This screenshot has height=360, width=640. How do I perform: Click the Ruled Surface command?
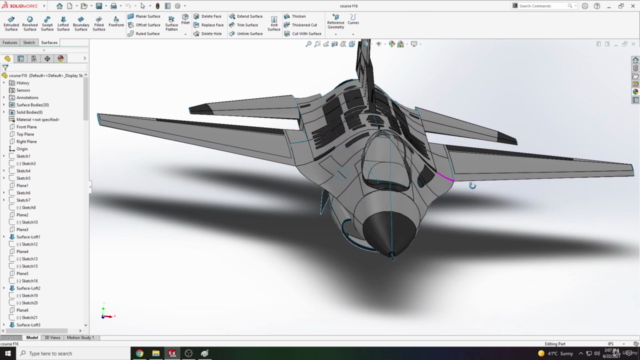tap(144, 33)
